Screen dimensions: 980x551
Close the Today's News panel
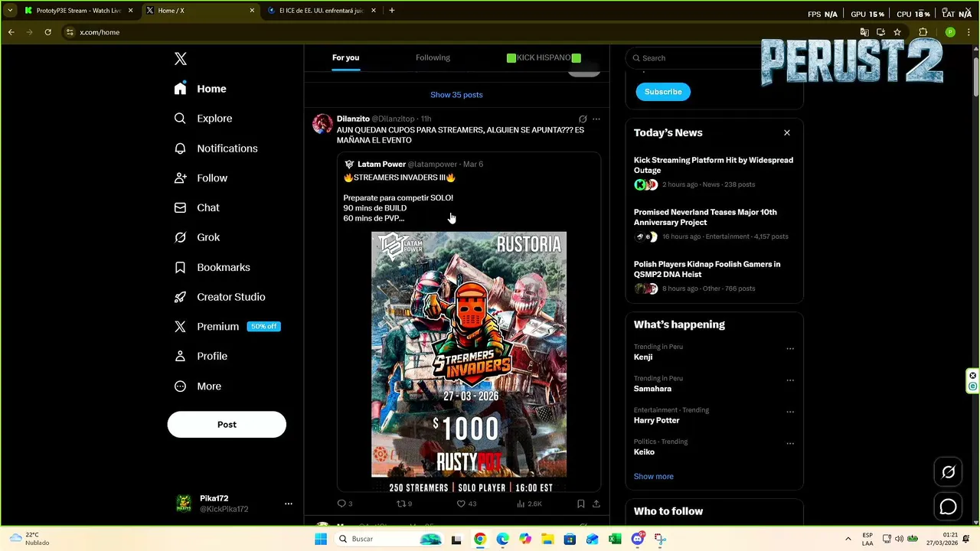click(x=787, y=133)
